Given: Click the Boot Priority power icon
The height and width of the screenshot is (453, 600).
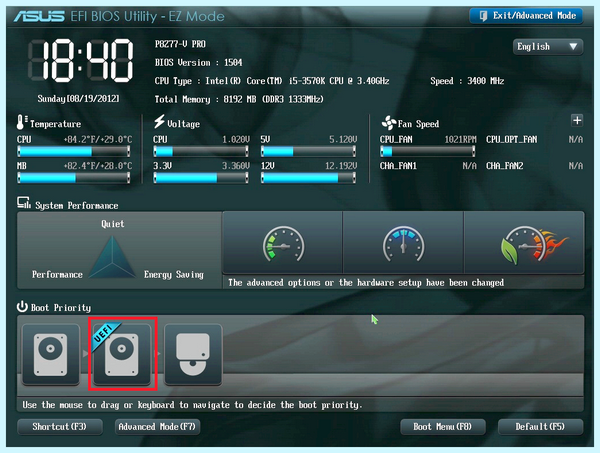Looking at the screenshot, I should [x=22, y=306].
